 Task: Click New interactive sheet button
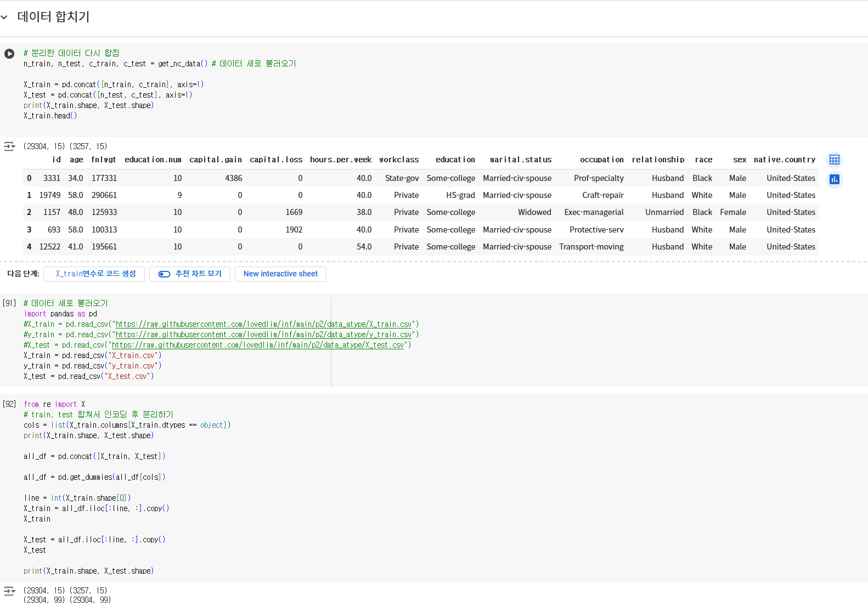coord(280,274)
